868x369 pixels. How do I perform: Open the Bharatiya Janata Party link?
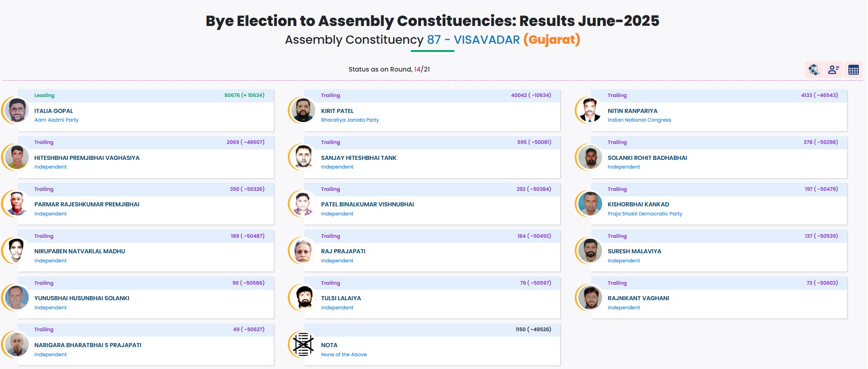coord(350,120)
